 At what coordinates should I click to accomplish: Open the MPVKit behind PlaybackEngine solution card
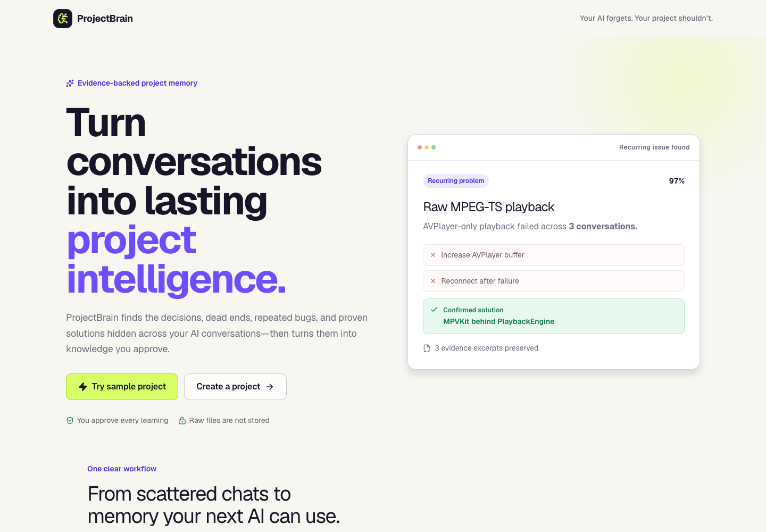click(x=554, y=316)
